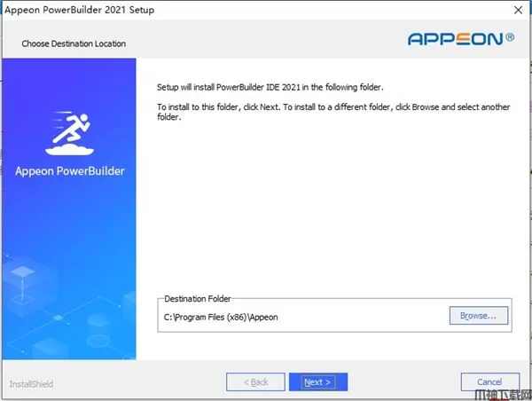Click the window title 'Appeon PowerBuilder 2021 Setup'

click(80, 10)
